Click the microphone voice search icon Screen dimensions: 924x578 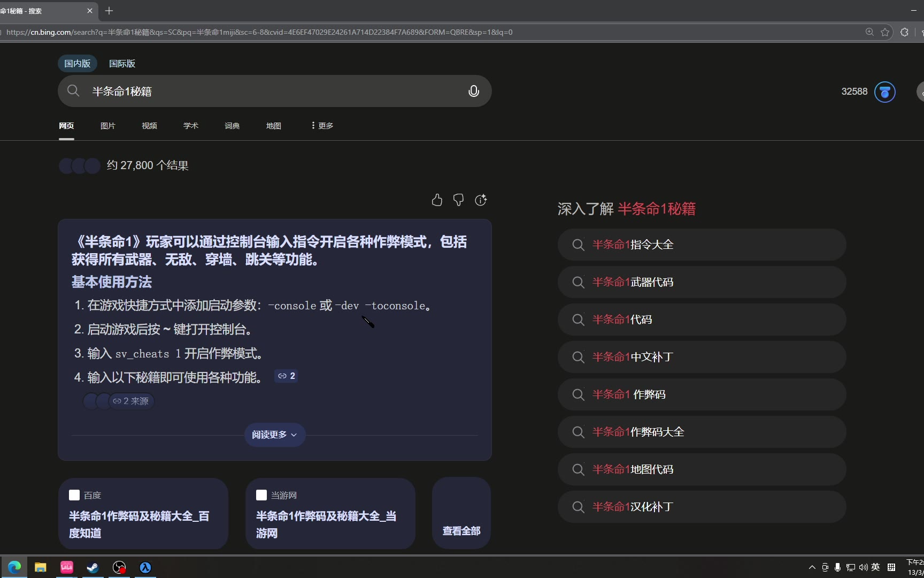click(x=473, y=91)
